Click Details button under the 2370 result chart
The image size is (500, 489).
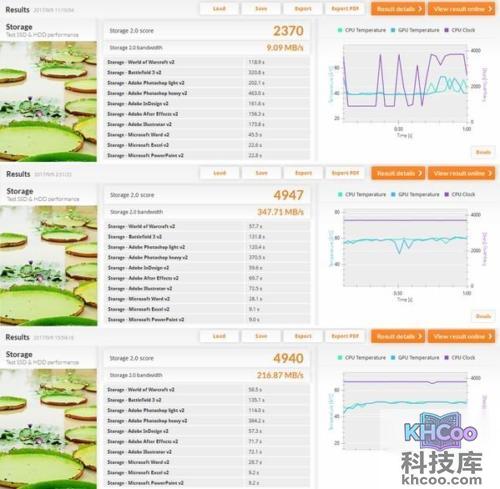(483, 152)
